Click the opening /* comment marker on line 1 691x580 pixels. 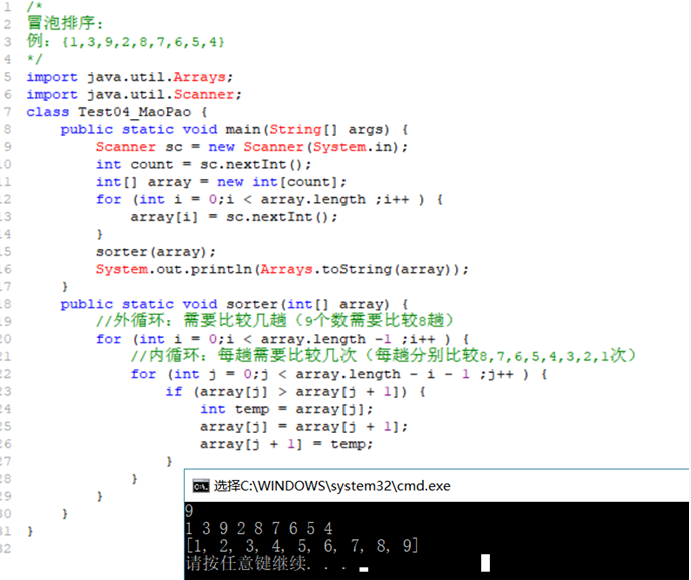pos(34,6)
